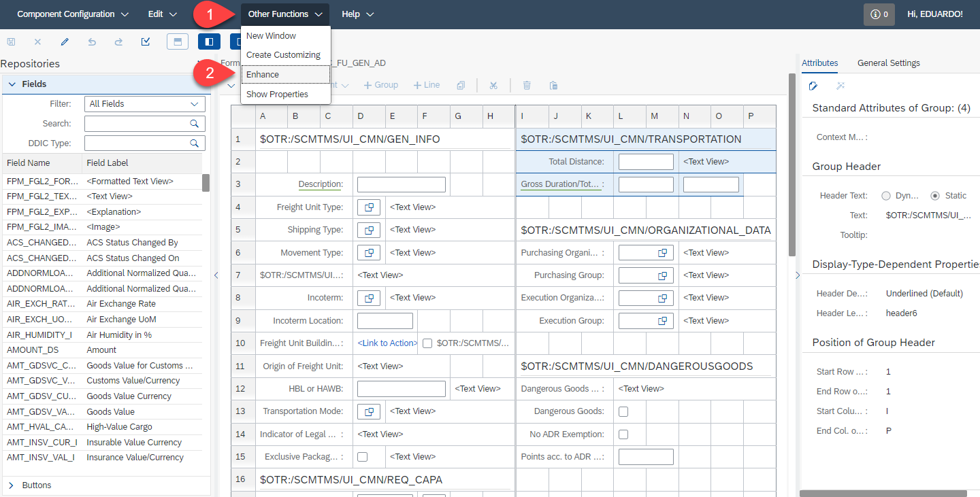Screen dimensions: 980x497
Task: Select the Dyn... header text radio
Action: coord(886,196)
